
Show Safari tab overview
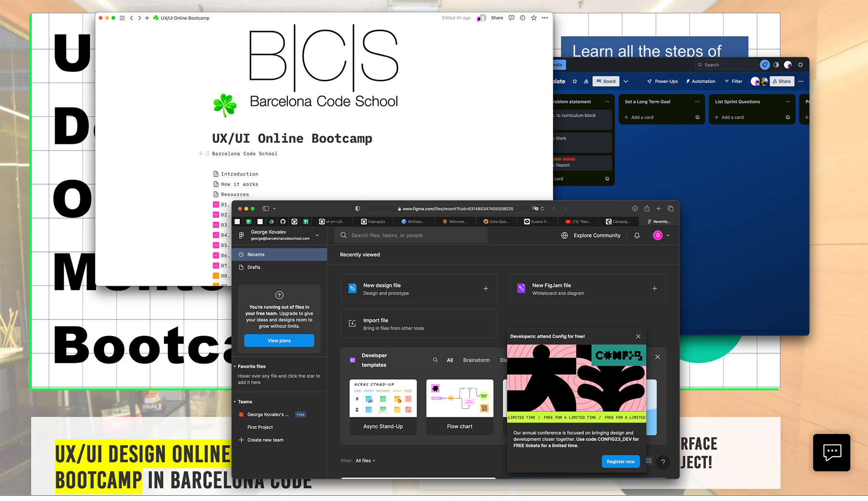[671, 209]
